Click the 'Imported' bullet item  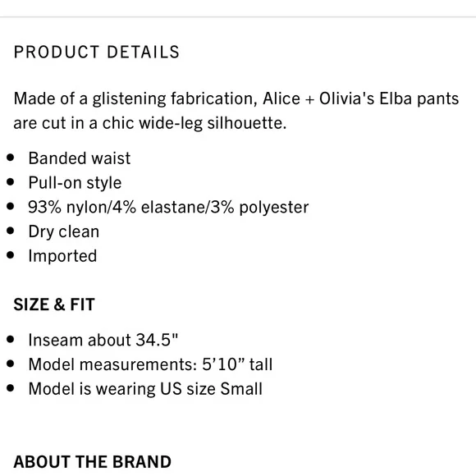coord(62,256)
